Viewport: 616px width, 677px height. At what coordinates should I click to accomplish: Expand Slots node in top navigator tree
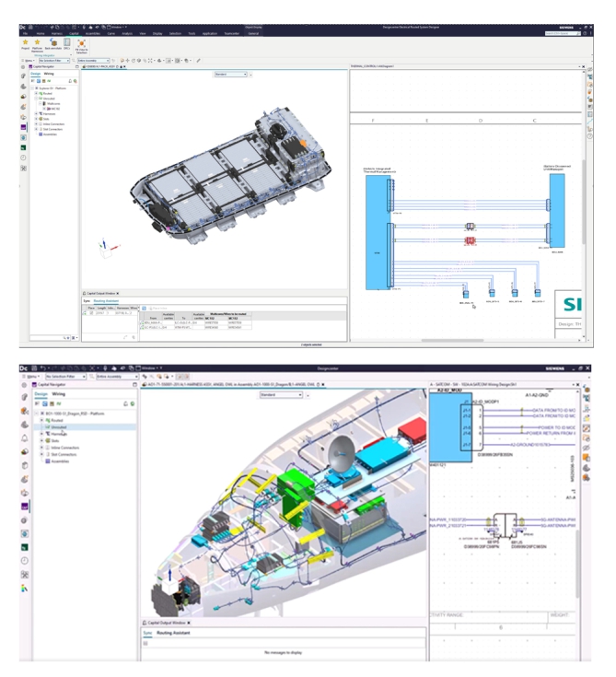coord(36,119)
